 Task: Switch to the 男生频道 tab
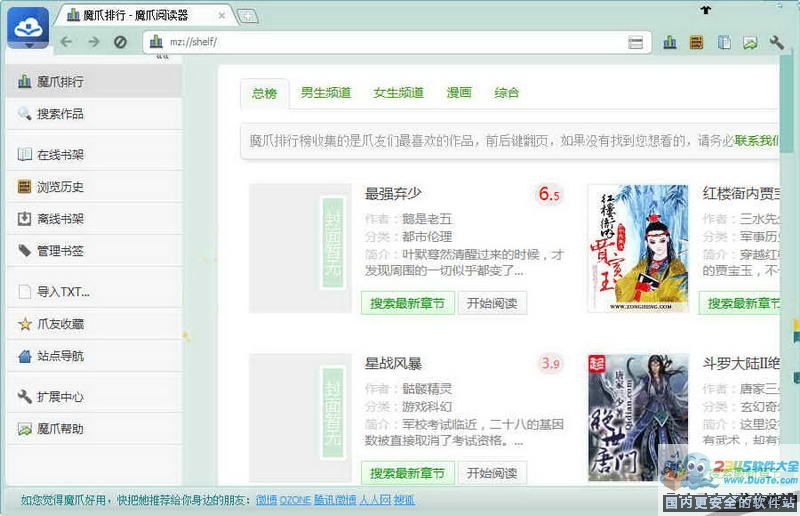coord(326,92)
